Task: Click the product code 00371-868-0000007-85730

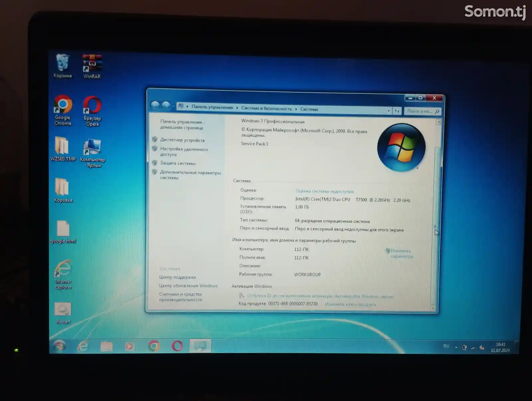Action: click(x=293, y=304)
